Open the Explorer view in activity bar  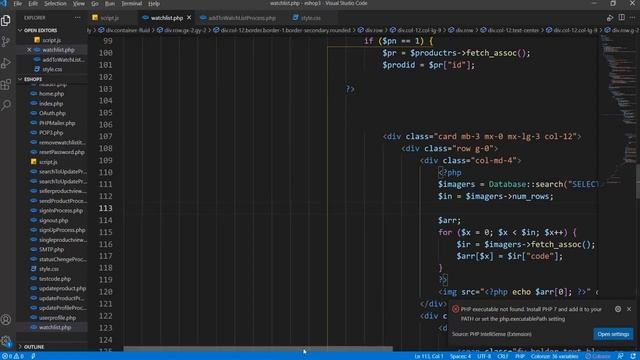point(6,20)
